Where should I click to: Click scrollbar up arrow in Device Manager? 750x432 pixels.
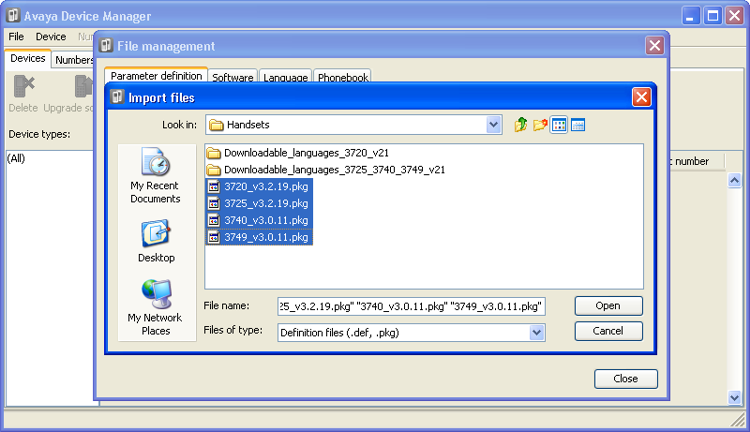[734, 180]
